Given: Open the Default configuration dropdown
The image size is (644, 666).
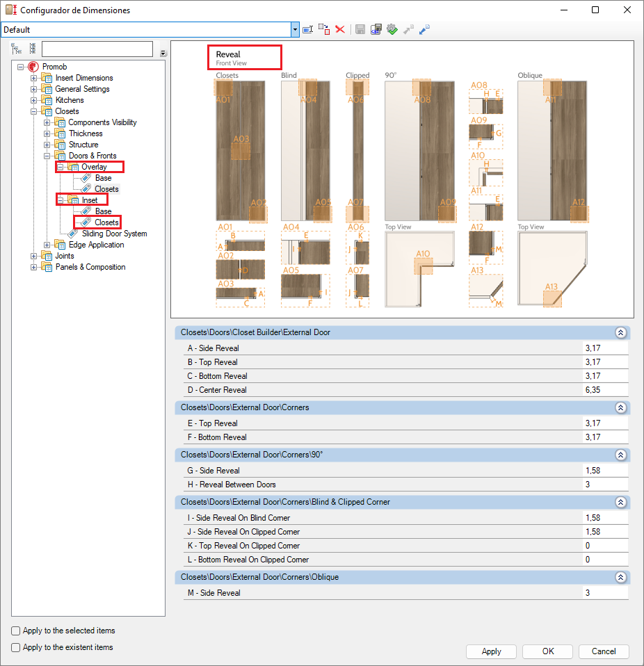Looking at the screenshot, I should tap(295, 30).
